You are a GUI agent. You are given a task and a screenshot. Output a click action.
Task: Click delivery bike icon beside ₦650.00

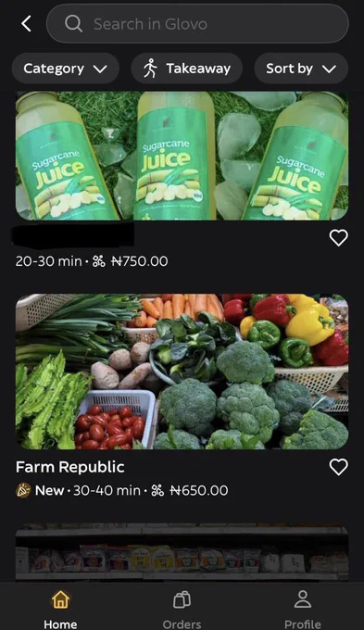click(x=157, y=491)
